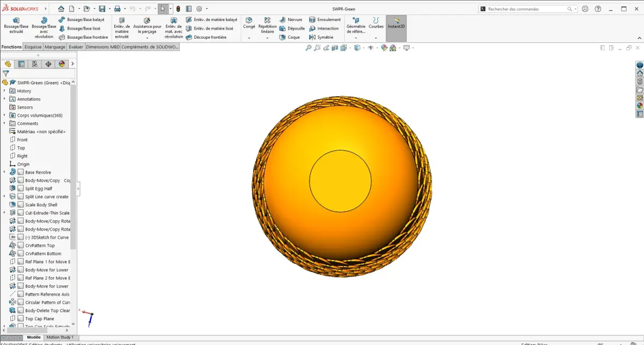Viewport: 644px width, 345px height.
Task: Click Bossage/Base avec révolution tool
Action: [44, 28]
